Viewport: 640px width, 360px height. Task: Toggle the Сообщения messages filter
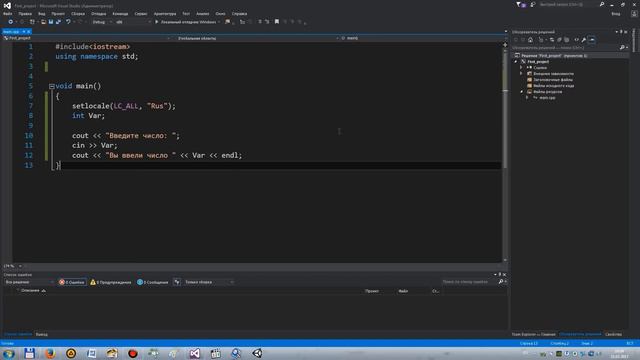click(x=153, y=282)
